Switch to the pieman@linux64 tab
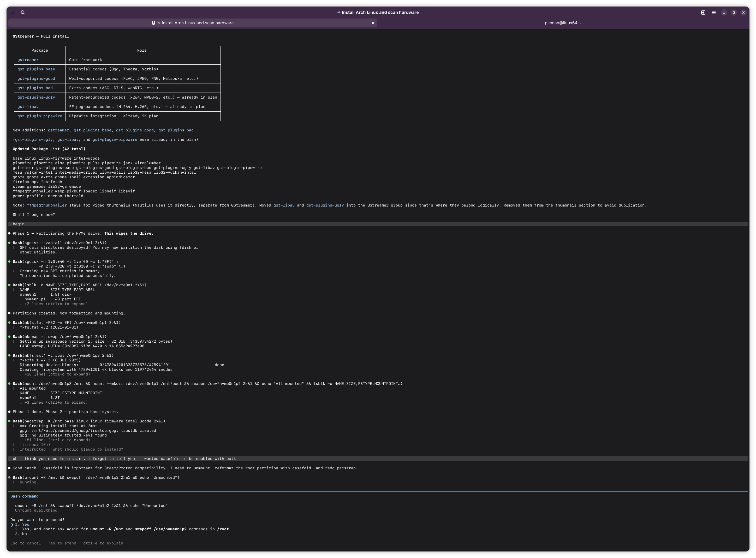This screenshot has width=756, height=558. (563, 23)
